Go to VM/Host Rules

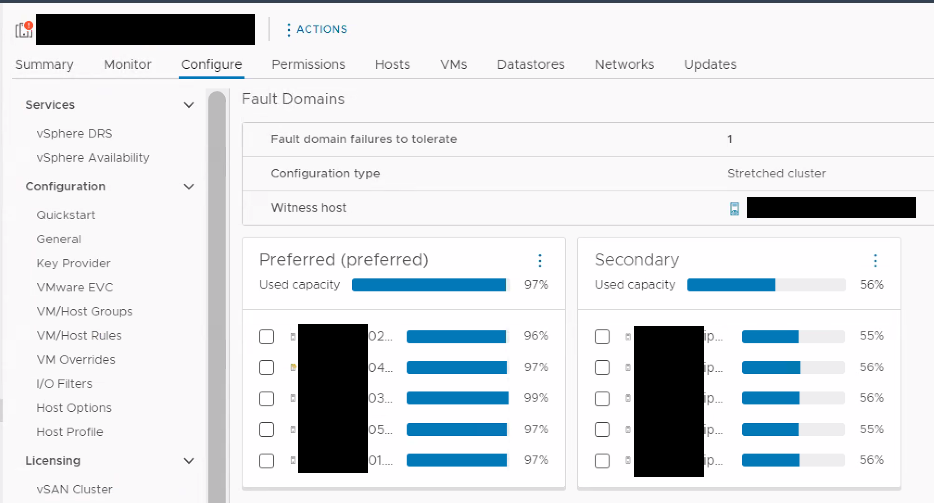tap(79, 336)
